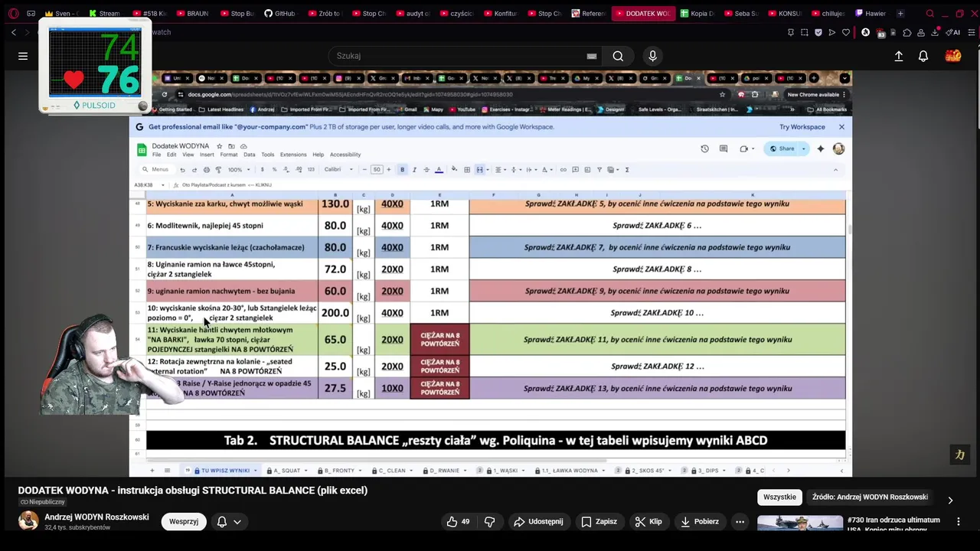980x551 pixels.
Task: Click the heart favorite icon in address bar
Action: point(846,32)
